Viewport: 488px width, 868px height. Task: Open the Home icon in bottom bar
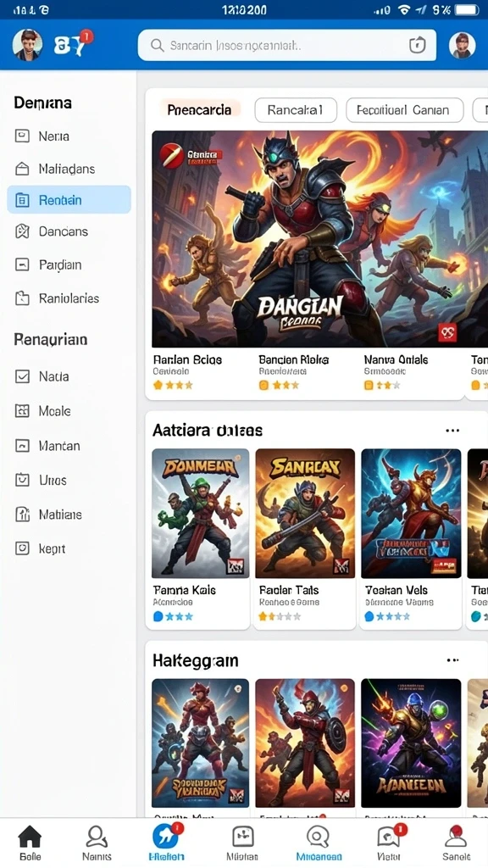pyautogui.click(x=30, y=836)
